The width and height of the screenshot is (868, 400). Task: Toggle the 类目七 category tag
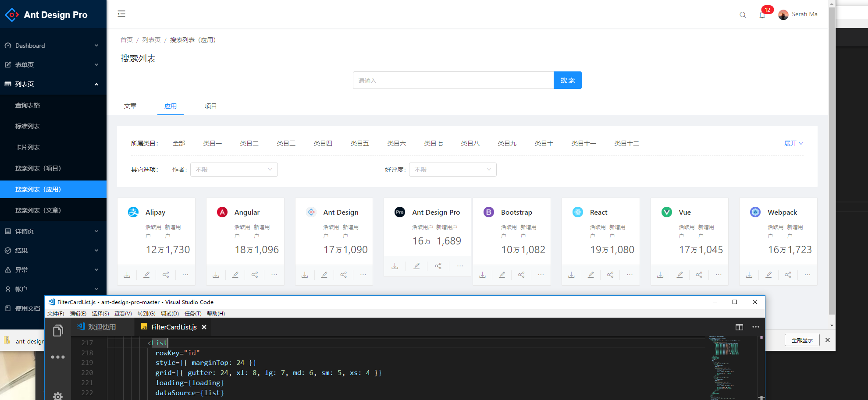[x=434, y=143]
